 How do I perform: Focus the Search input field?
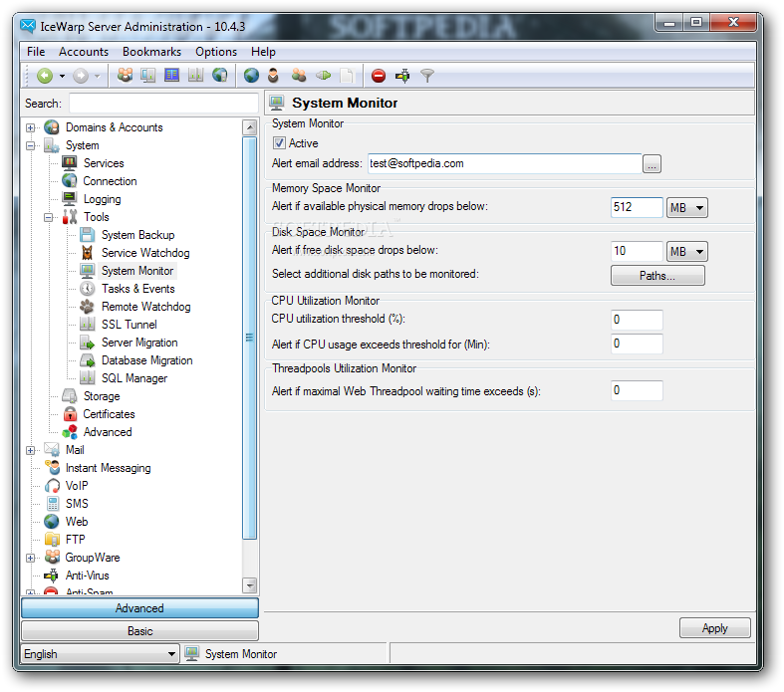[163, 104]
